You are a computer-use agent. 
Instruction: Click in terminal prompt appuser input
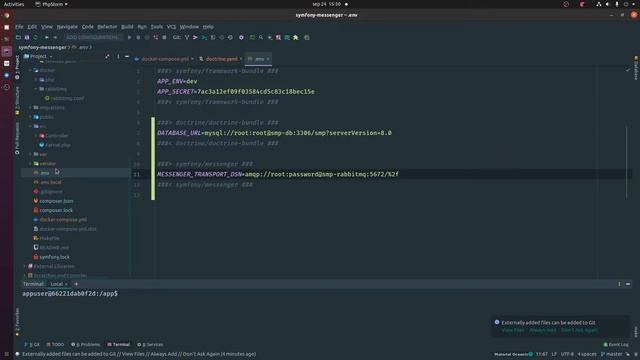70,293
